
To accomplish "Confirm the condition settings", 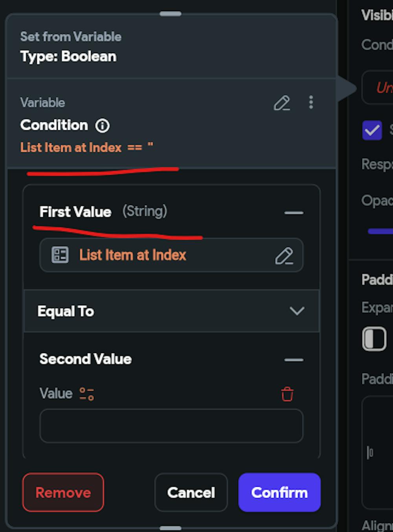I will (x=279, y=493).
